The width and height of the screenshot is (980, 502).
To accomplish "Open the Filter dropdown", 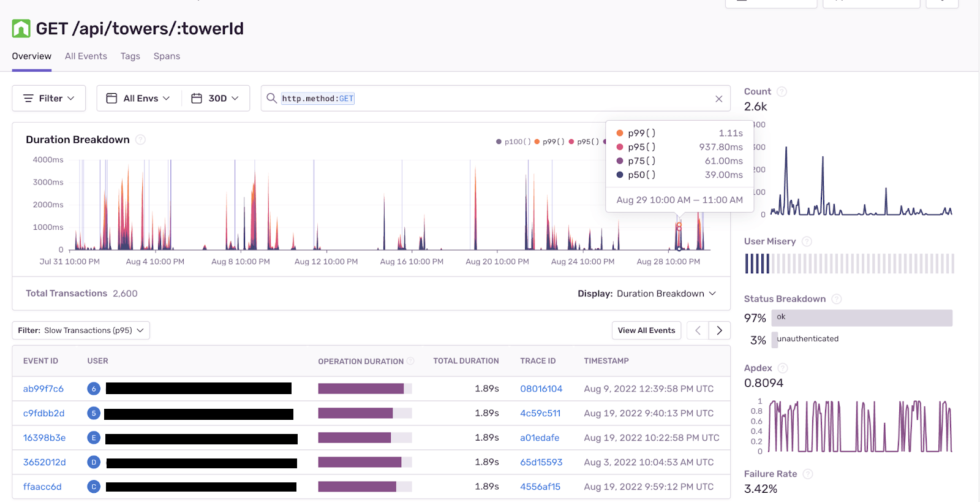I will tap(49, 98).
